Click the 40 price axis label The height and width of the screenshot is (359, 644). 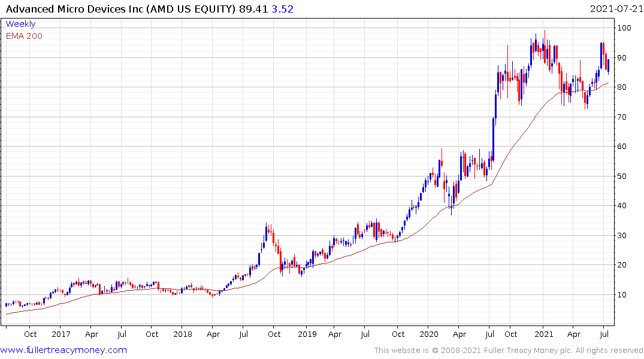622,206
